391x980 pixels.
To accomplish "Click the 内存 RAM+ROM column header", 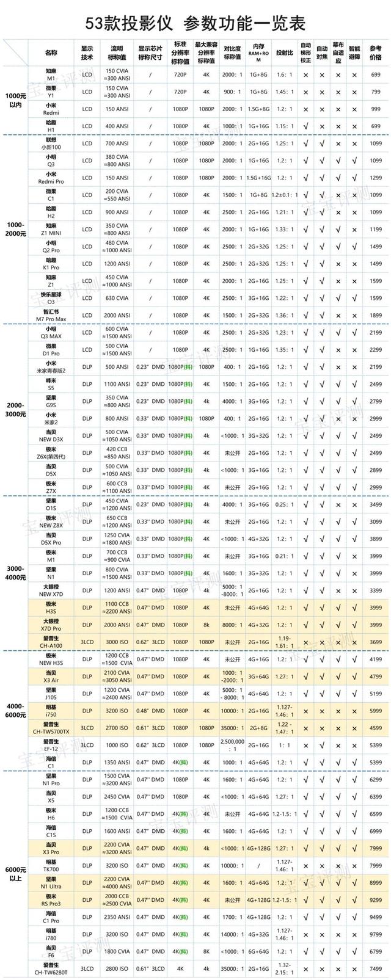I will coord(258,53).
